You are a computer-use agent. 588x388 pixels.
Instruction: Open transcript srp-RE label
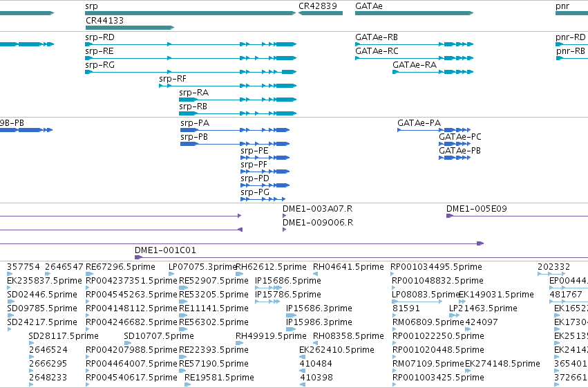tap(99, 51)
